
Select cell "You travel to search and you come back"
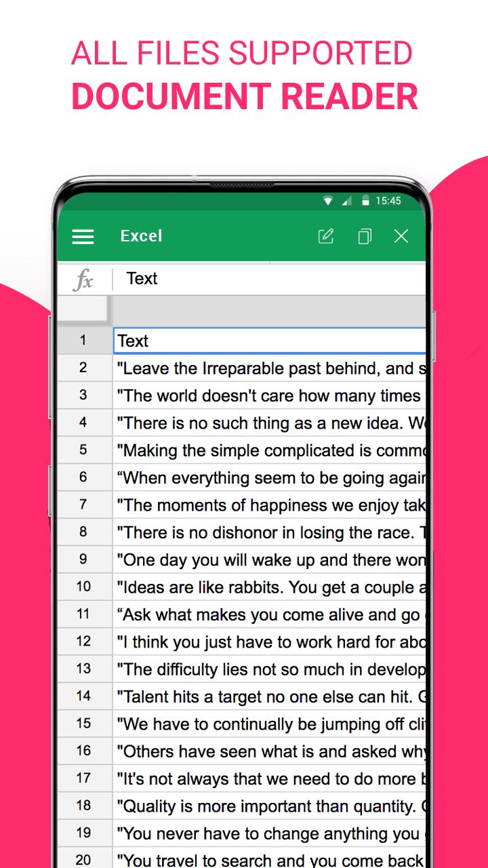click(x=269, y=859)
